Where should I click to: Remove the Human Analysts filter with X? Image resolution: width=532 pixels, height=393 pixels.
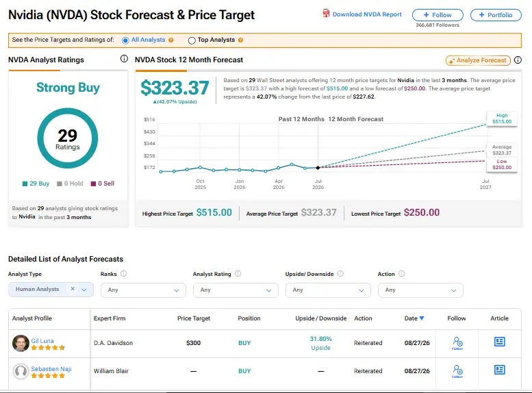pos(73,289)
